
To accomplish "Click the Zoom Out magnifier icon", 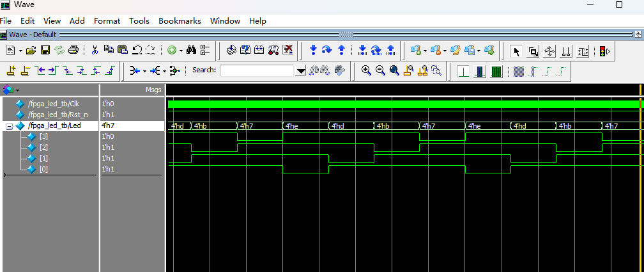I will point(380,70).
